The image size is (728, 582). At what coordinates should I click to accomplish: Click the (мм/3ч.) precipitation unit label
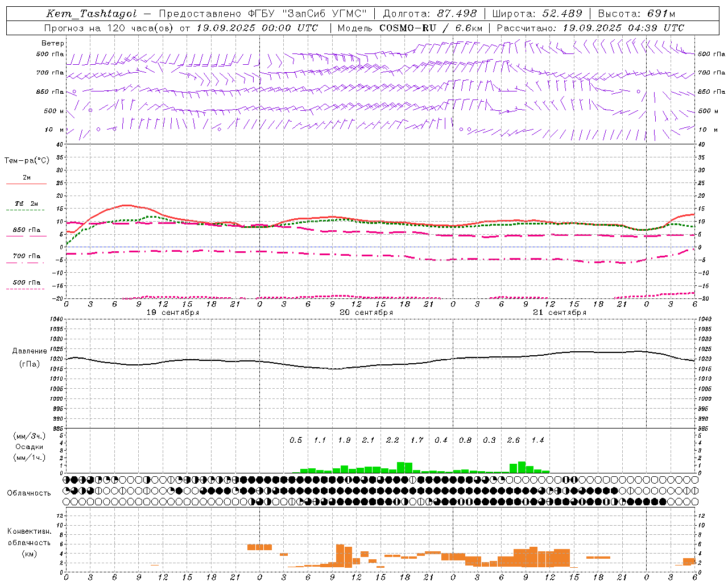tap(30, 436)
